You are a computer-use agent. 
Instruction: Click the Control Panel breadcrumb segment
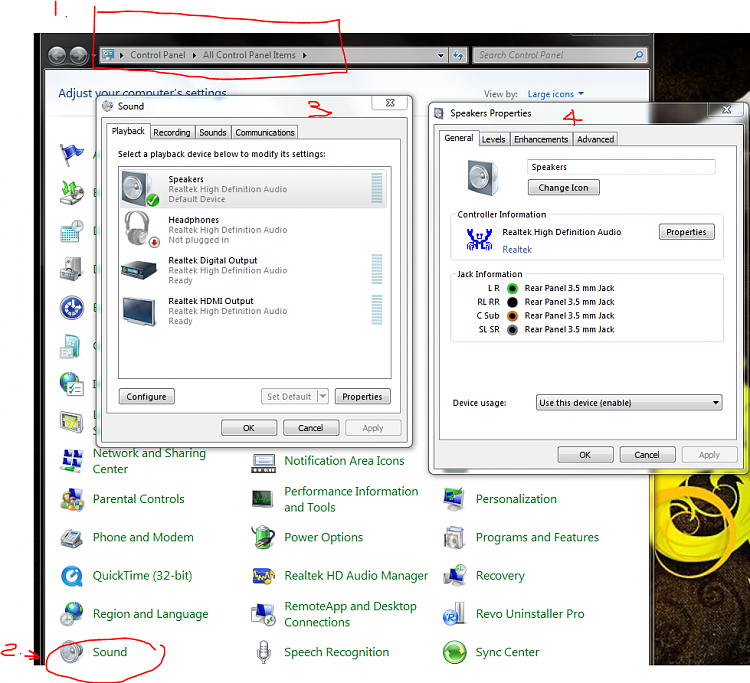pyautogui.click(x=158, y=55)
